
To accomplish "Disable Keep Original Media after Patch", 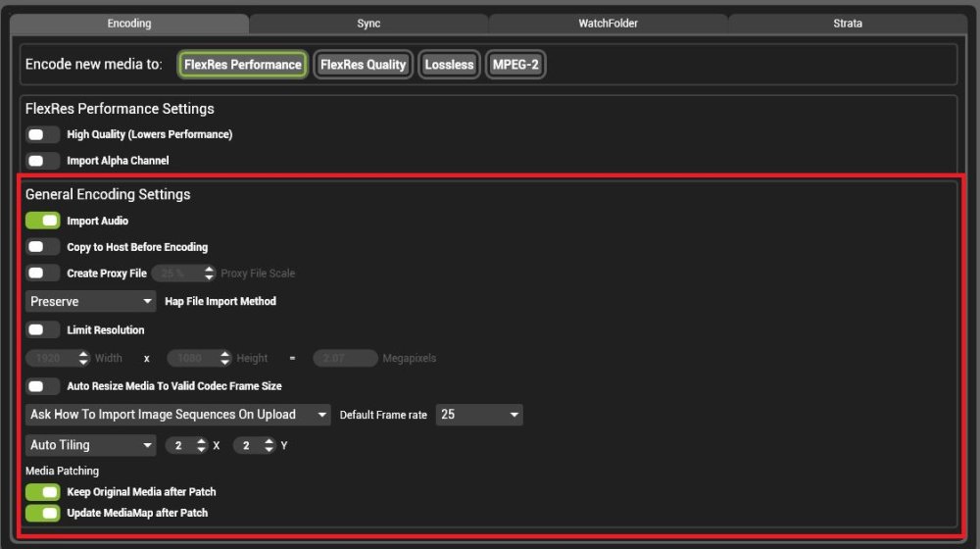I will point(42,492).
